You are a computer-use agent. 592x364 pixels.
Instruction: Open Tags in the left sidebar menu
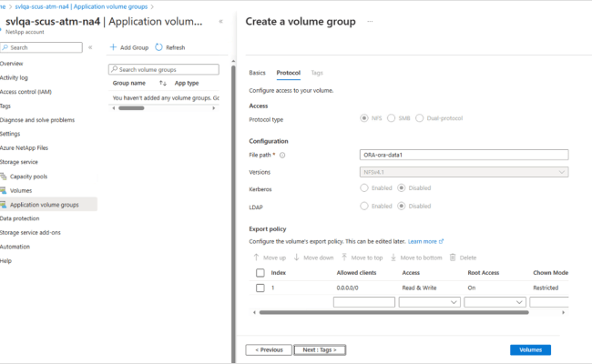[x=5, y=106]
